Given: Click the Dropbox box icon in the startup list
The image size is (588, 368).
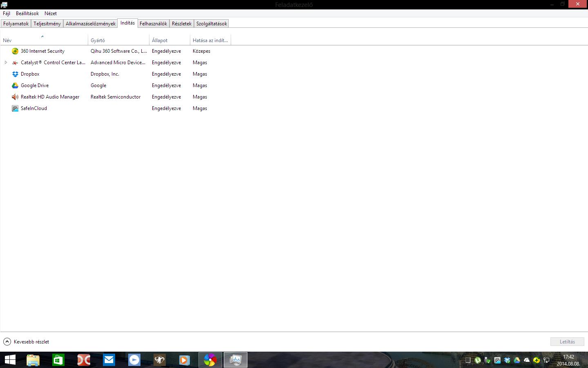Looking at the screenshot, I should [x=15, y=74].
